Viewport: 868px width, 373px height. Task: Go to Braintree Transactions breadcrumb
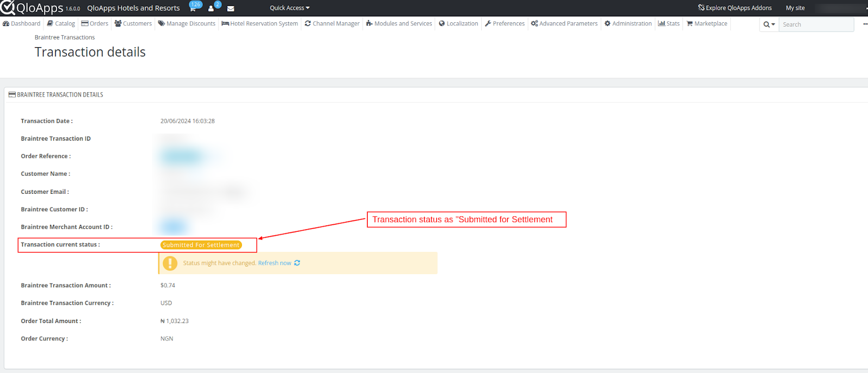pyautogui.click(x=65, y=37)
